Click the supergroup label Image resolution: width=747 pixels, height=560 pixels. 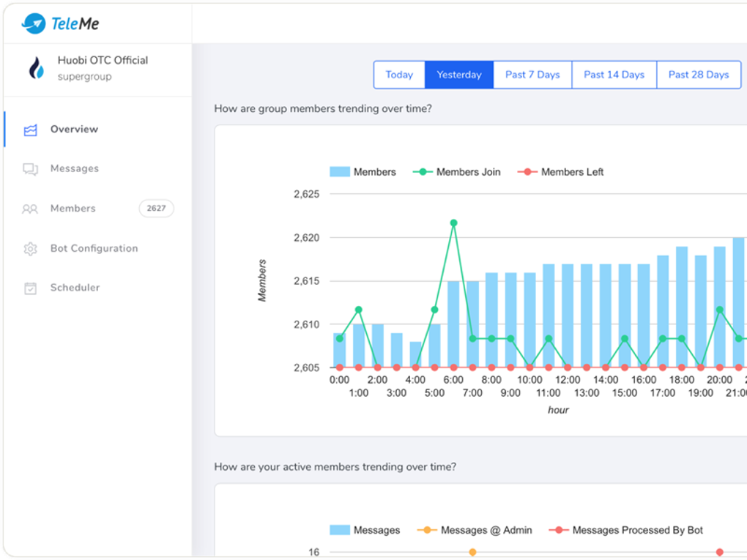pyautogui.click(x=85, y=77)
